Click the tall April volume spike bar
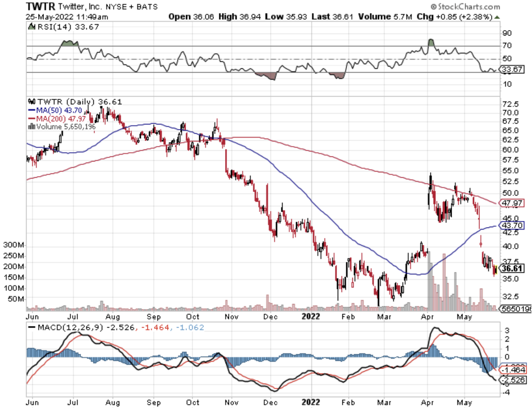 coord(430,281)
